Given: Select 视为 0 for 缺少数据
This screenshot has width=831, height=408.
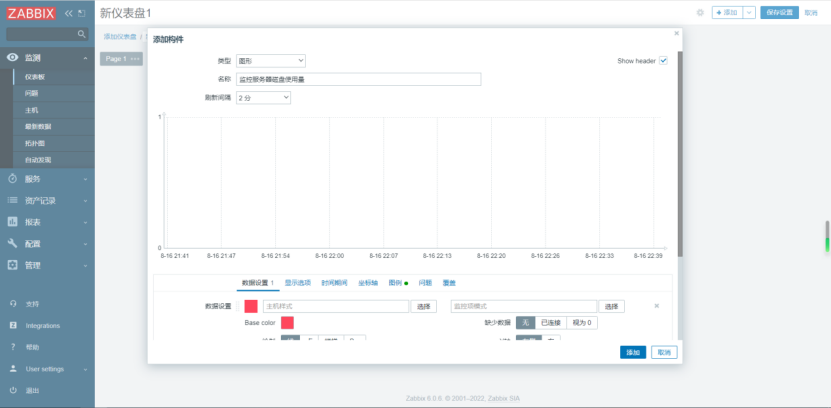Looking at the screenshot, I should coord(582,323).
